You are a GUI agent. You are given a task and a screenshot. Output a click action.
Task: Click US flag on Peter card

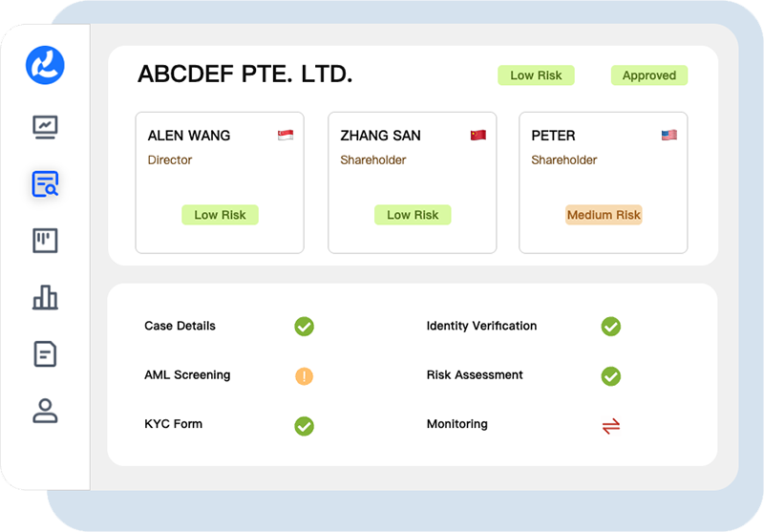pyautogui.click(x=669, y=135)
